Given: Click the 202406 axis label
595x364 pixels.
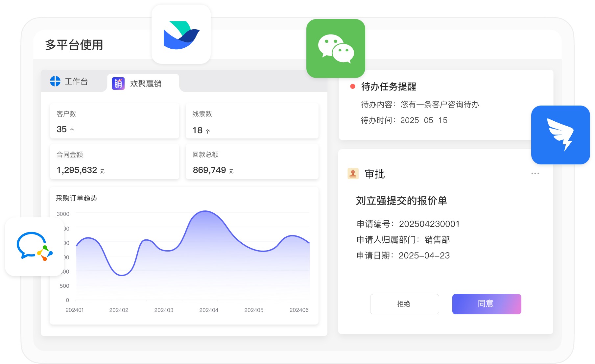Looking at the screenshot, I should 299,310.
